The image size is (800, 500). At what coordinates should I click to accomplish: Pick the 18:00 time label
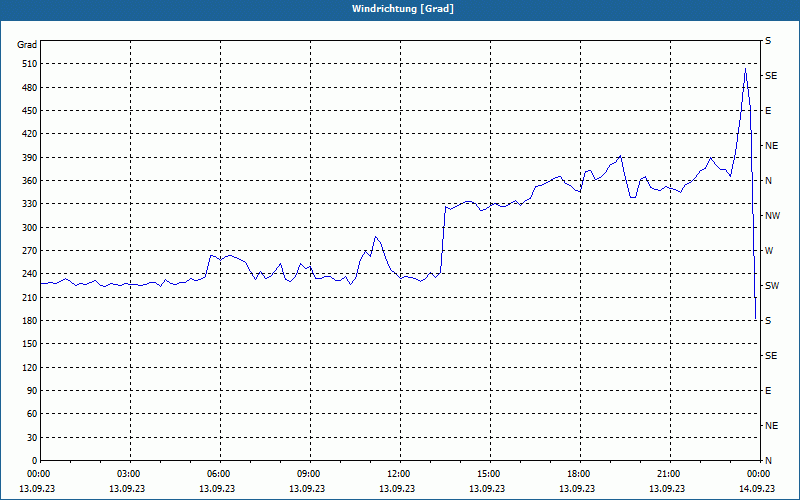[x=578, y=474]
